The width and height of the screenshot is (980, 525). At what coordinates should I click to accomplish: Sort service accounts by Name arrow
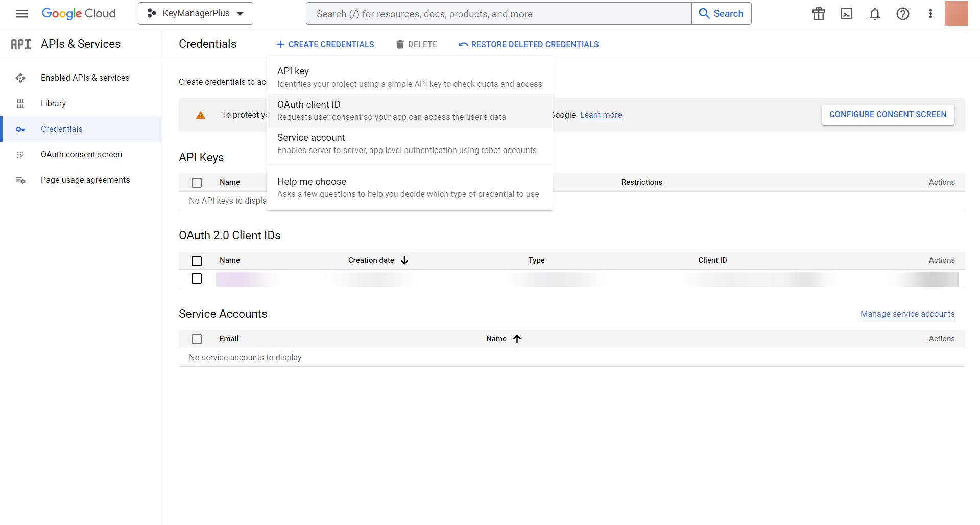[517, 339]
